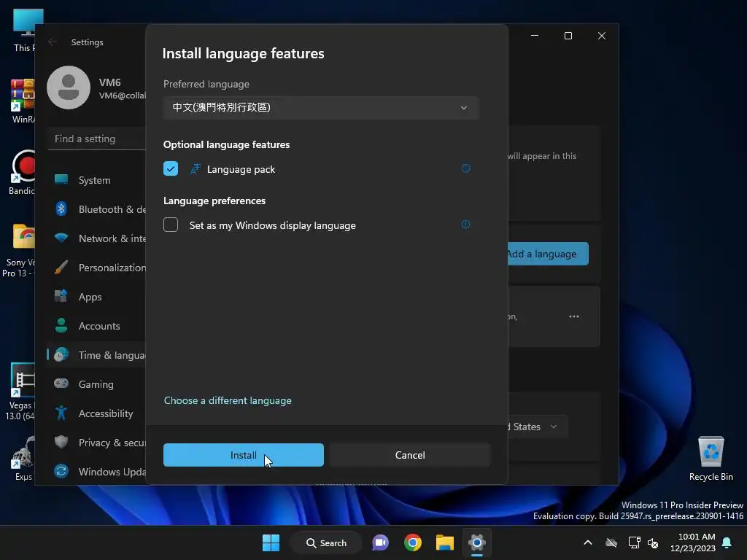This screenshot has width=747, height=560.
Task: Open clock showing 10:01 AM
Action: pos(693,542)
